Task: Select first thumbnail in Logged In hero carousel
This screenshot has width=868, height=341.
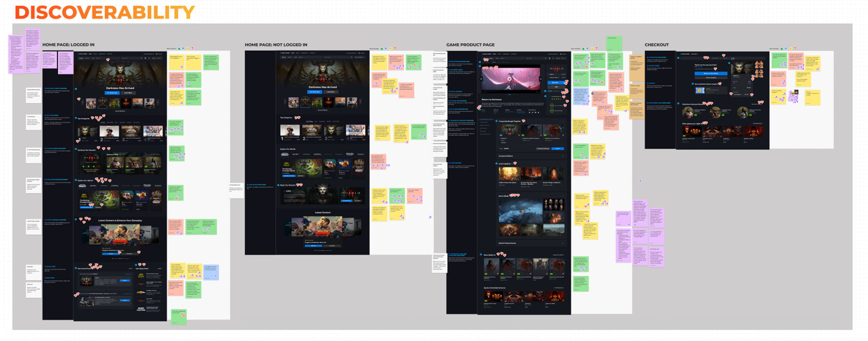Action: coord(91,103)
